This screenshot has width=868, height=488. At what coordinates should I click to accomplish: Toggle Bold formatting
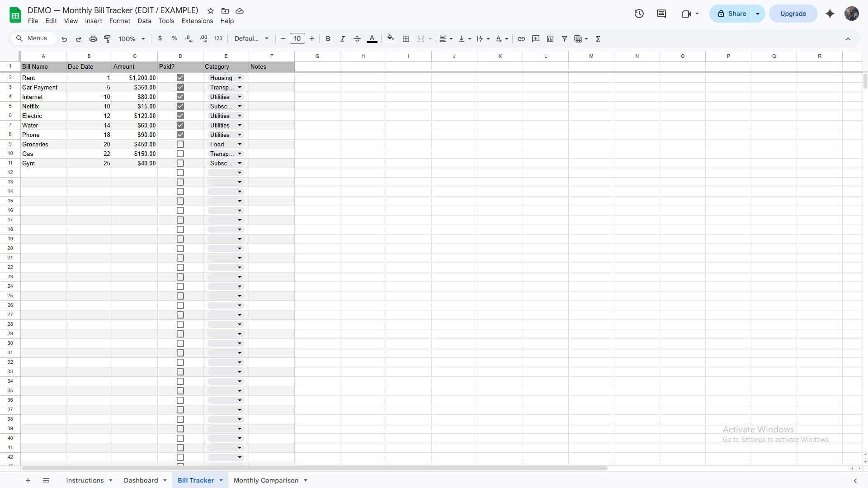[328, 39]
